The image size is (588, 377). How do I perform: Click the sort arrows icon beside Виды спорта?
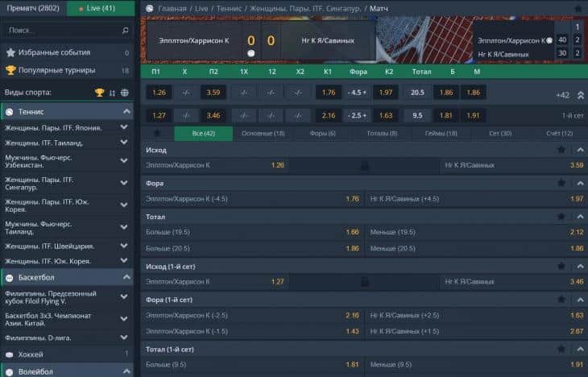(x=112, y=93)
